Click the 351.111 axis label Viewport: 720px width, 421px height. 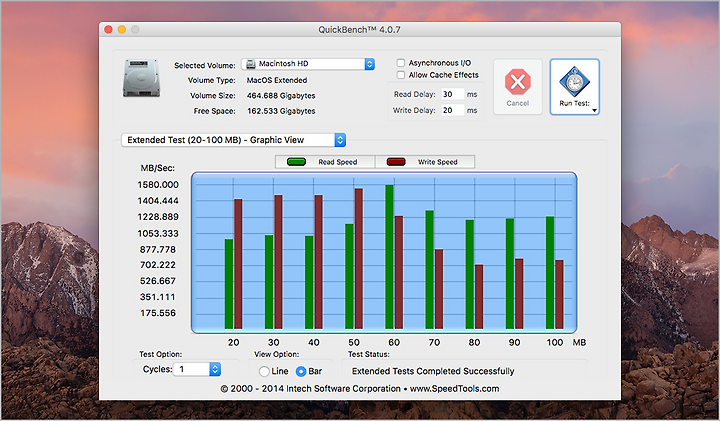coord(158,297)
